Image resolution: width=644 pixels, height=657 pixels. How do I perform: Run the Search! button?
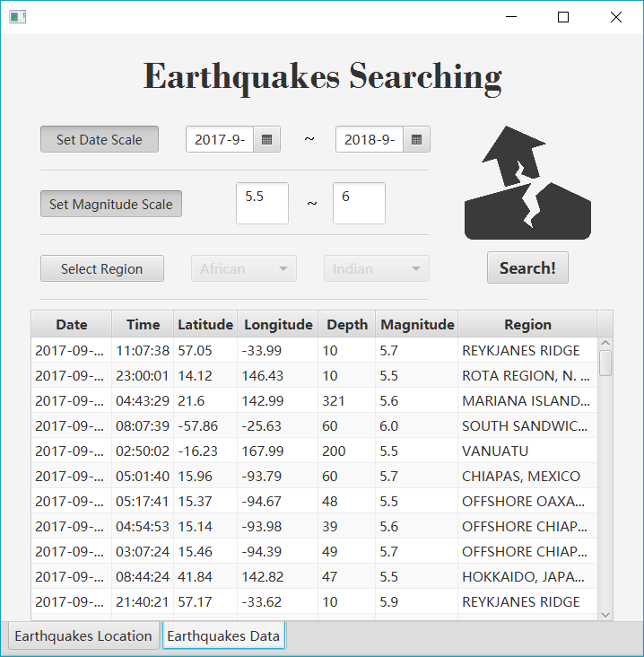527,267
